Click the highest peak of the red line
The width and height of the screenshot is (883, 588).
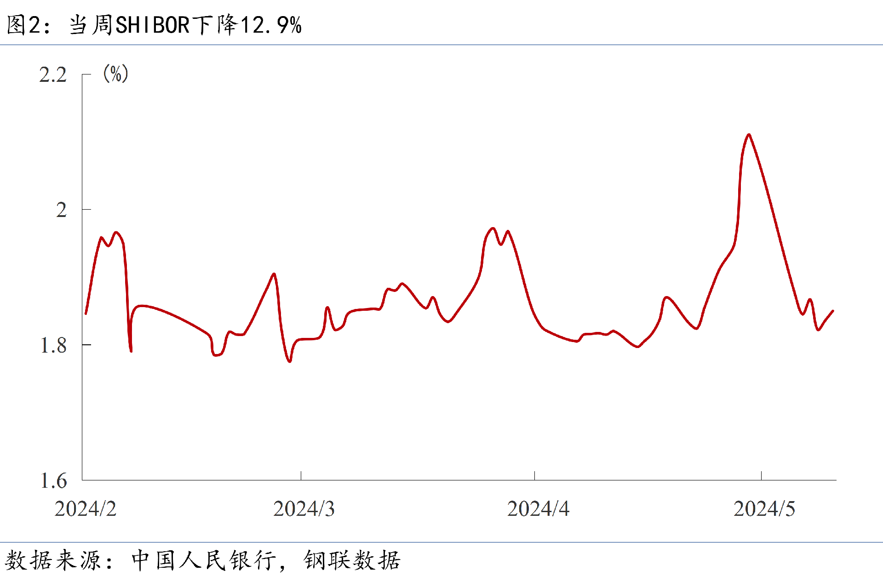[749, 135]
